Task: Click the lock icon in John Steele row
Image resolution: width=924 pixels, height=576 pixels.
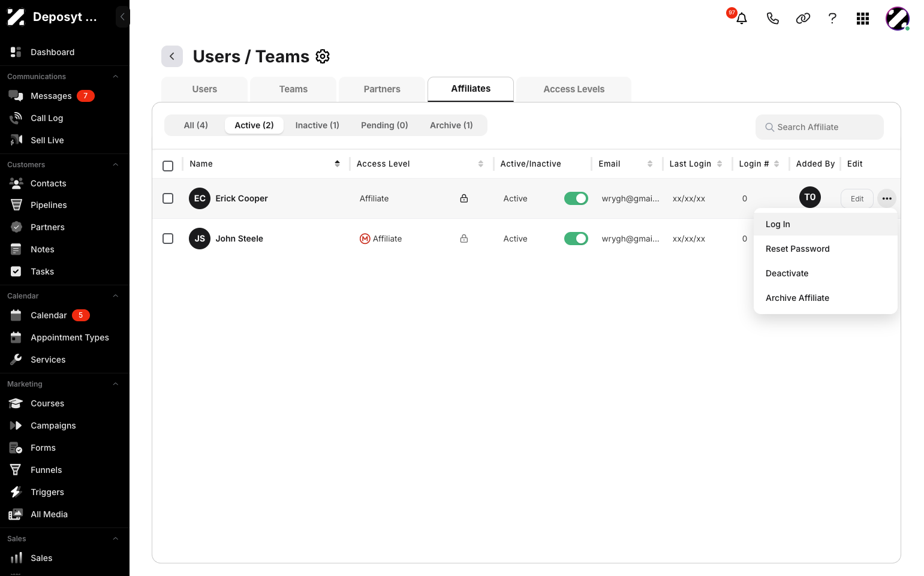Action: (x=464, y=239)
